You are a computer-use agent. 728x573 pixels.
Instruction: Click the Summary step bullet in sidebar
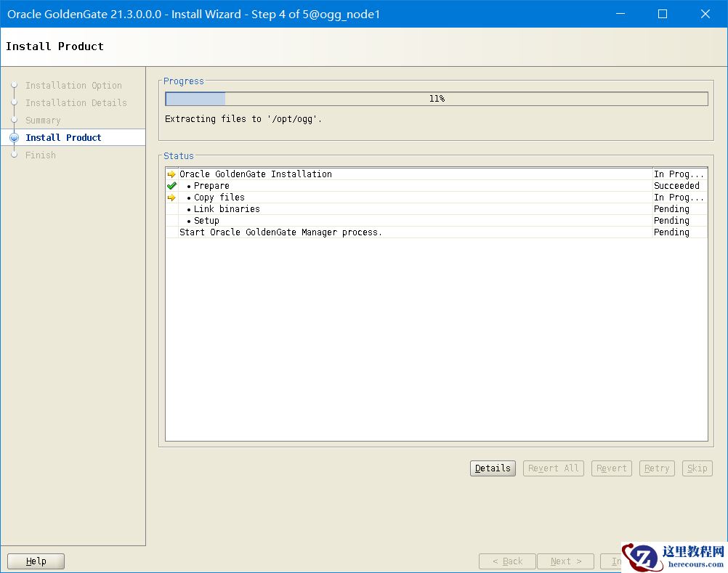coord(14,121)
